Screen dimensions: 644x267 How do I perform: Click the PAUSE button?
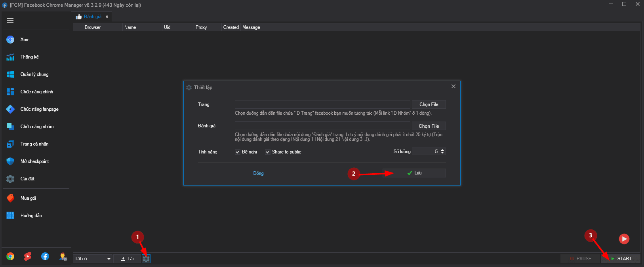[x=580, y=259]
